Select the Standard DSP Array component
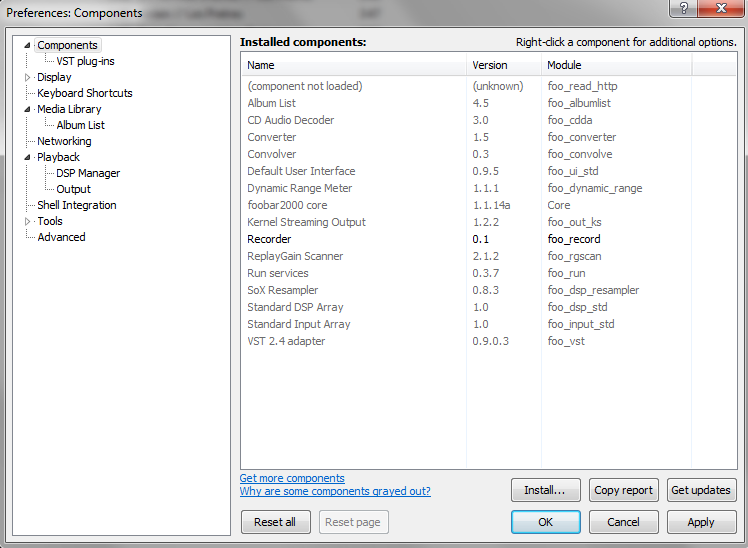The width and height of the screenshot is (748, 548). point(488,307)
